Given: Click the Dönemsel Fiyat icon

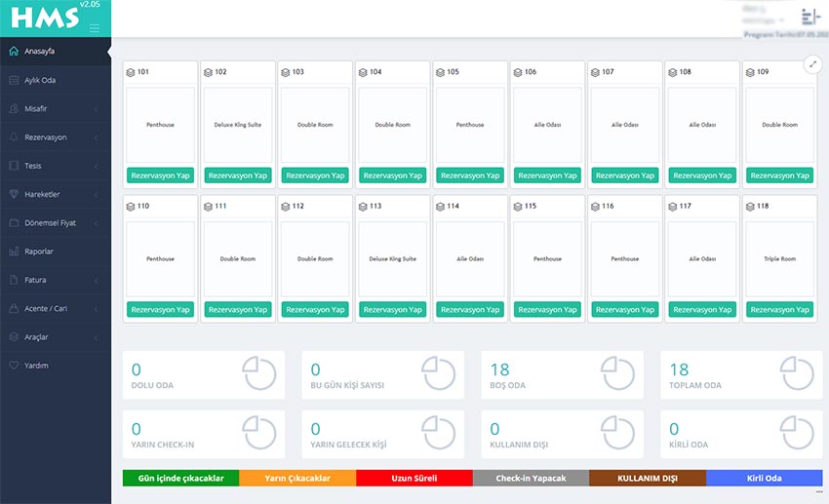Looking at the screenshot, I should (x=14, y=223).
